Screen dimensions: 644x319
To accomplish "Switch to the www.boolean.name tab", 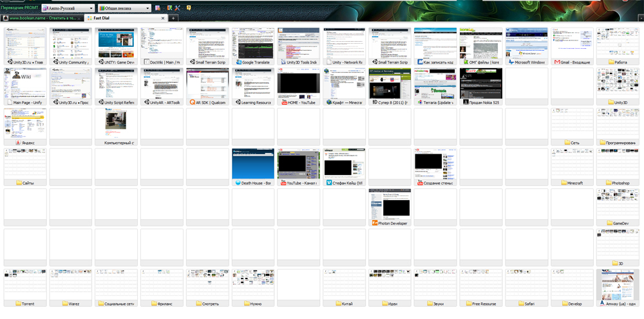I will point(42,18).
